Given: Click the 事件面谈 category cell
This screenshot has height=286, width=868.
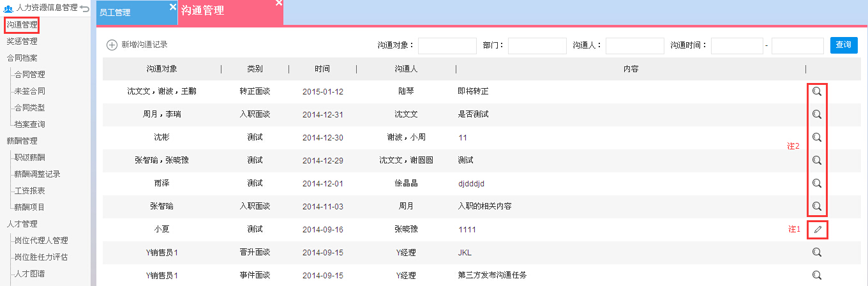Looking at the screenshot, I should click(x=255, y=275).
